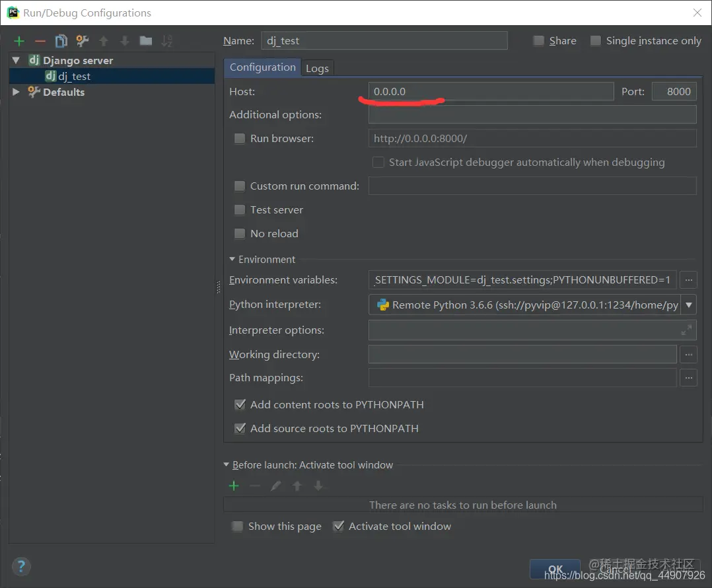Click the Host input field
Image resolution: width=712 pixels, height=588 pixels.
pos(491,91)
